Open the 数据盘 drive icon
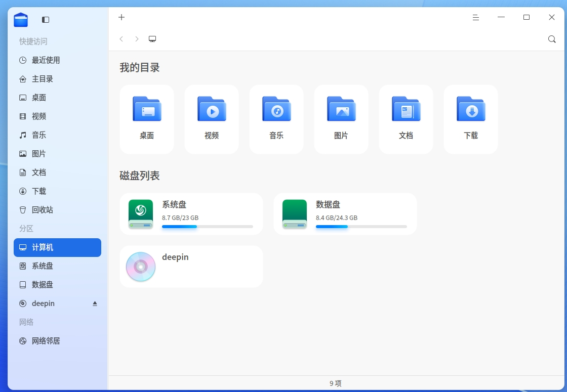 tap(295, 214)
